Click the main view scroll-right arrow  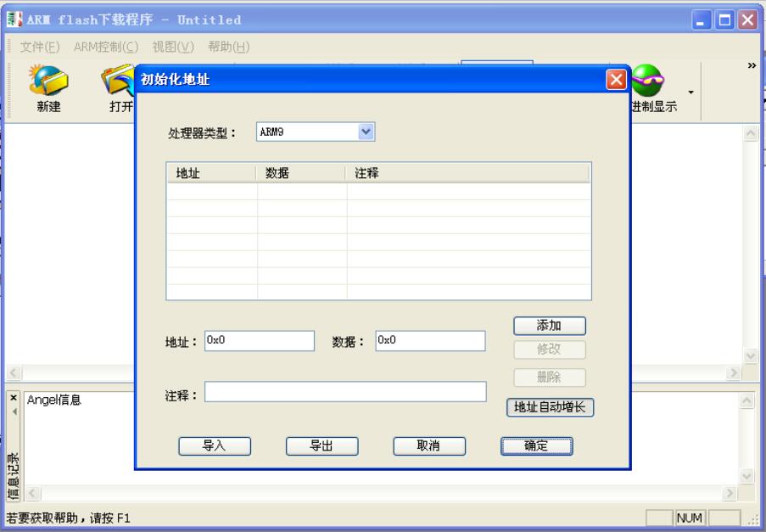[733, 373]
